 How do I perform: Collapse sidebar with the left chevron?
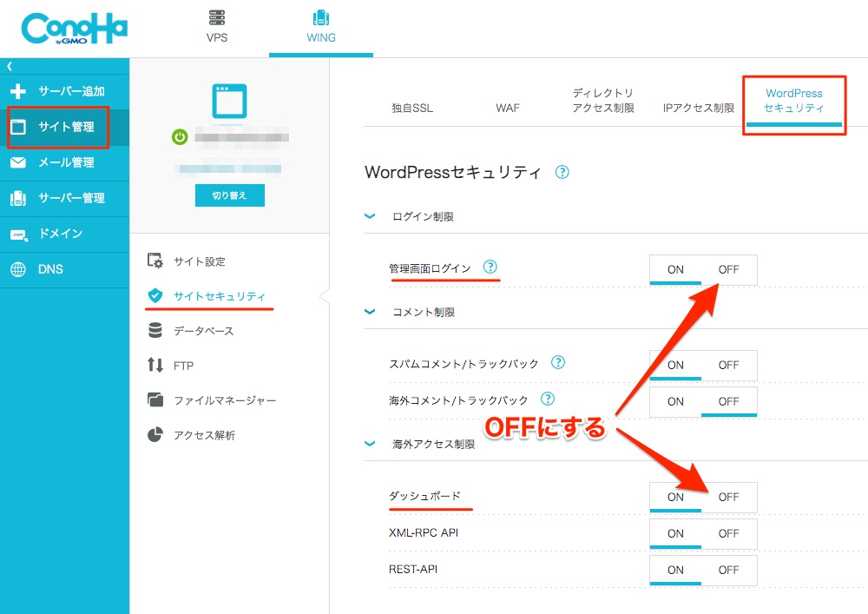(x=10, y=66)
